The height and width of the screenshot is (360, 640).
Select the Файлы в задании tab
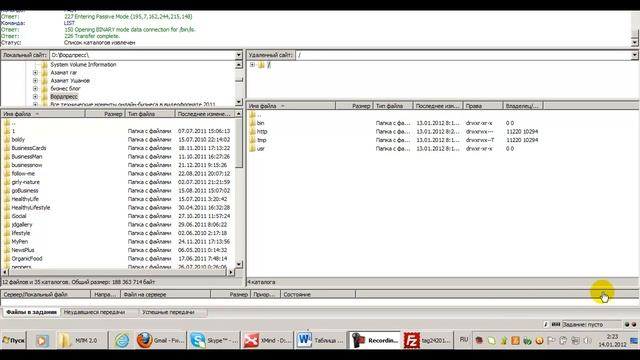coord(31,312)
